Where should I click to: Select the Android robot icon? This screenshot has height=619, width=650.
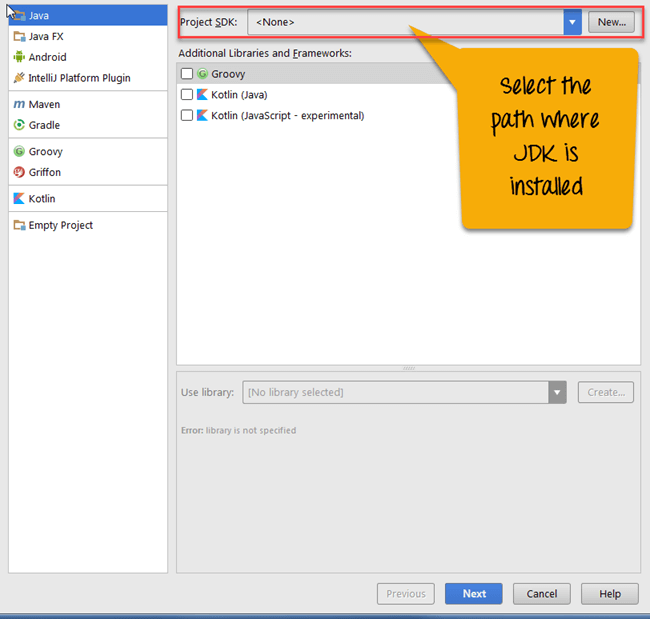19,57
